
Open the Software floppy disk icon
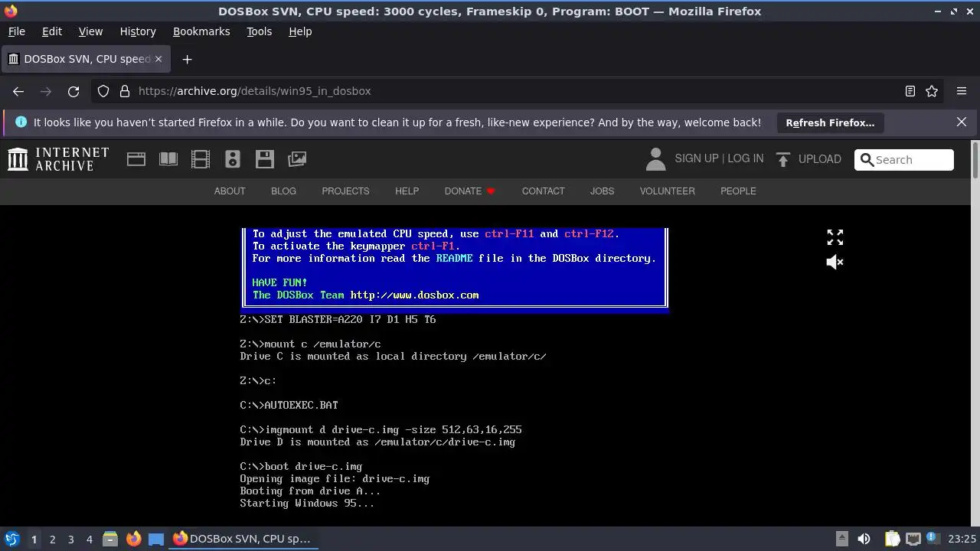point(265,159)
